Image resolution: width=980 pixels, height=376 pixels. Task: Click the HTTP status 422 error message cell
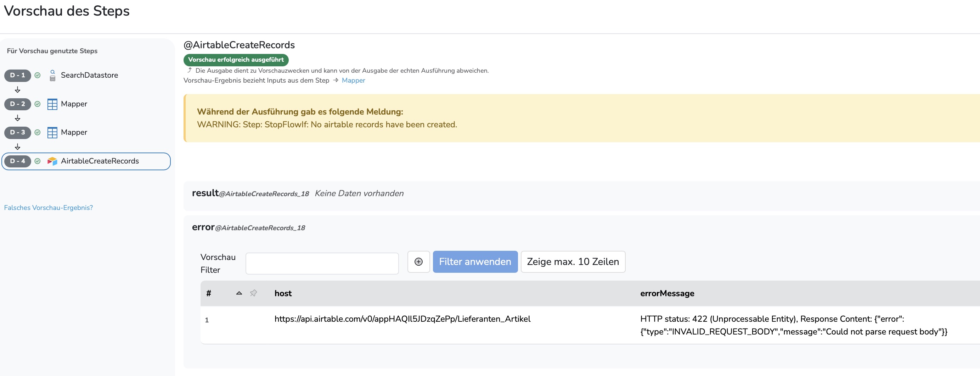click(794, 325)
